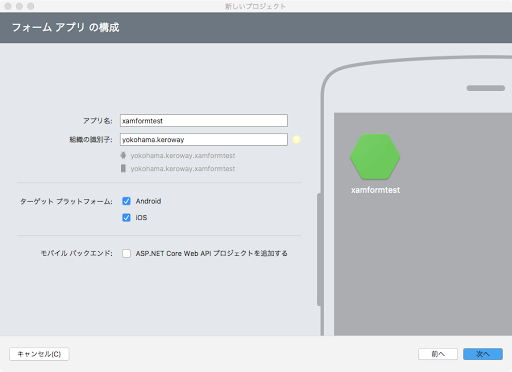Click the キャンセル(C) button
Image resolution: width=512 pixels, height=372 pixels.
tap(39, 354)
